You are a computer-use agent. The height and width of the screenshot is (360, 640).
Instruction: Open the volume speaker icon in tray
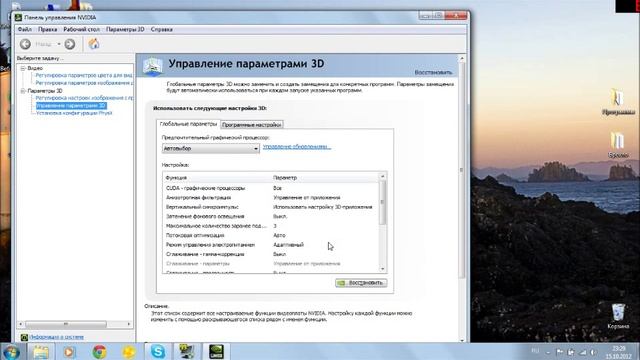point(593,352)
